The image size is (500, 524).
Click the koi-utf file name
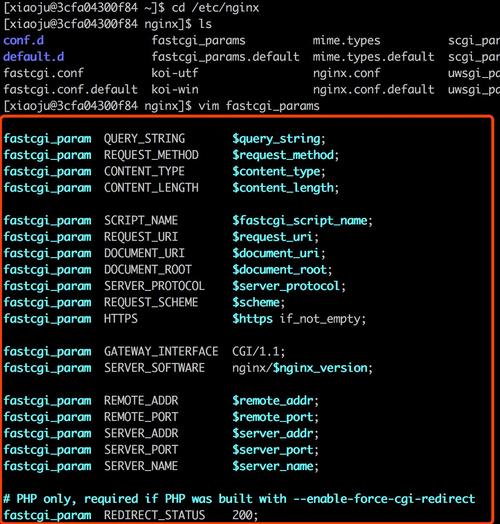175,73
